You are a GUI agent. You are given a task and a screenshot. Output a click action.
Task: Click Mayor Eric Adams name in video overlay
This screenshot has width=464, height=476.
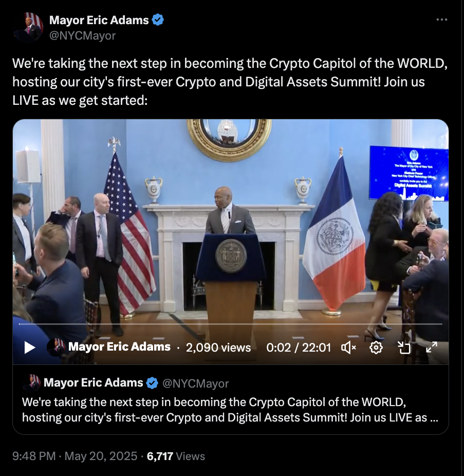point(119,346)
